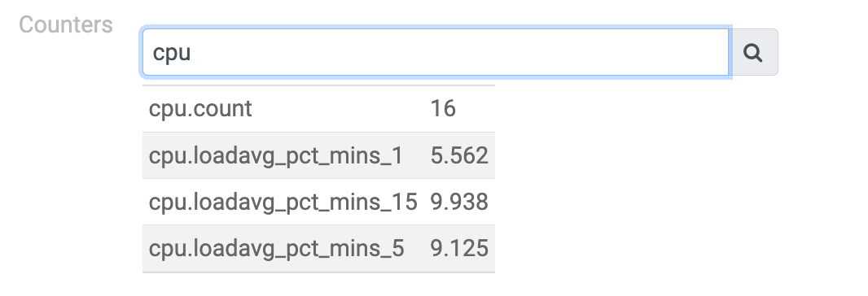
Task: Select the cpu.loadavg_pct_mins_15 counter name
Action: (x=283, y=202)
